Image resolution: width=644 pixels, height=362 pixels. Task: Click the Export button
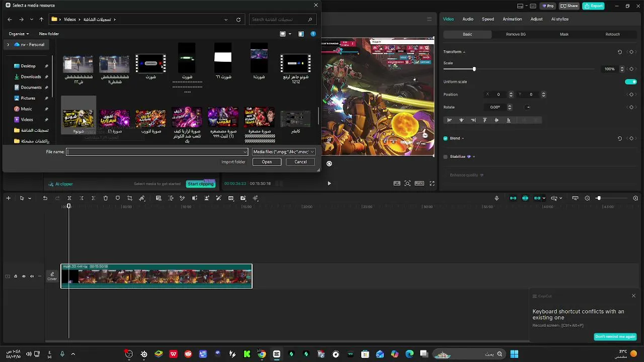594,6
